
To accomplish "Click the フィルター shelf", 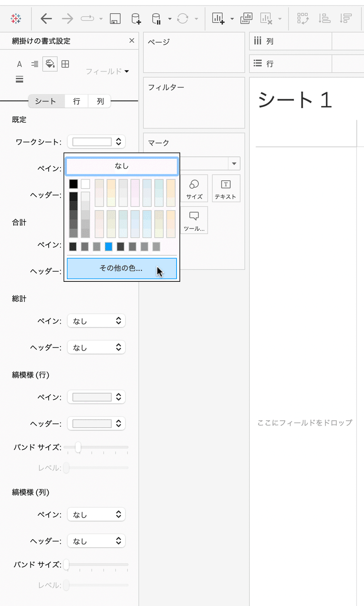I will pos(194,103).
